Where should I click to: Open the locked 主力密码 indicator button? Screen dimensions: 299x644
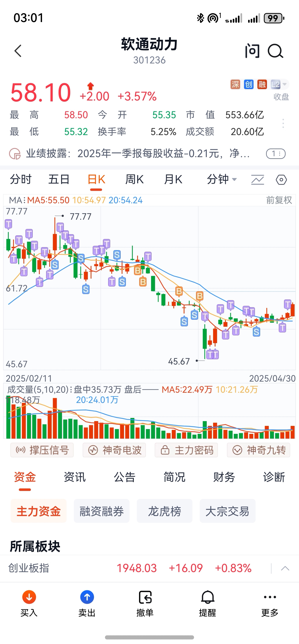click(x=186, y=450)
